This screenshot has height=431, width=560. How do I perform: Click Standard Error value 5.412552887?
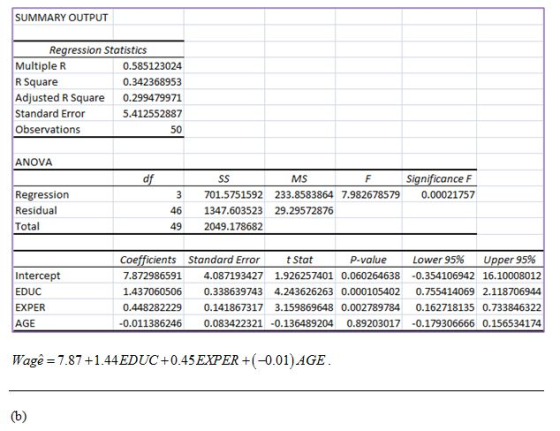pyautogui.click(x=152, y=114)
